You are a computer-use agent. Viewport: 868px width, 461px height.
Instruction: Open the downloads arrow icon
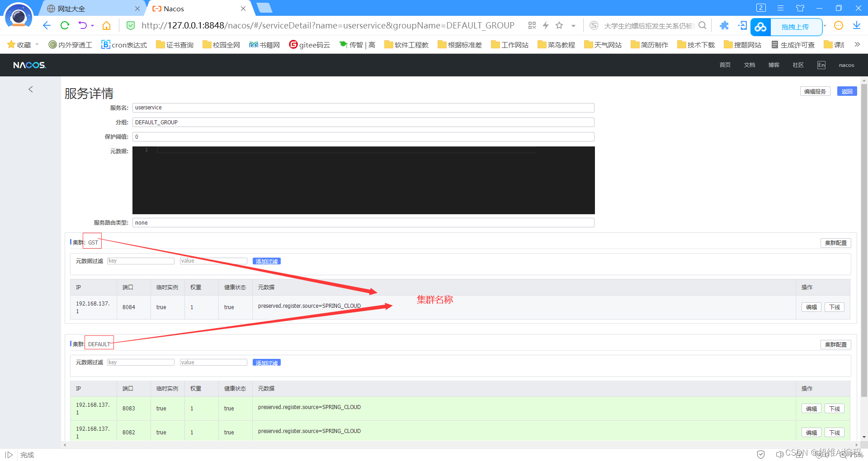click(857, 25)
